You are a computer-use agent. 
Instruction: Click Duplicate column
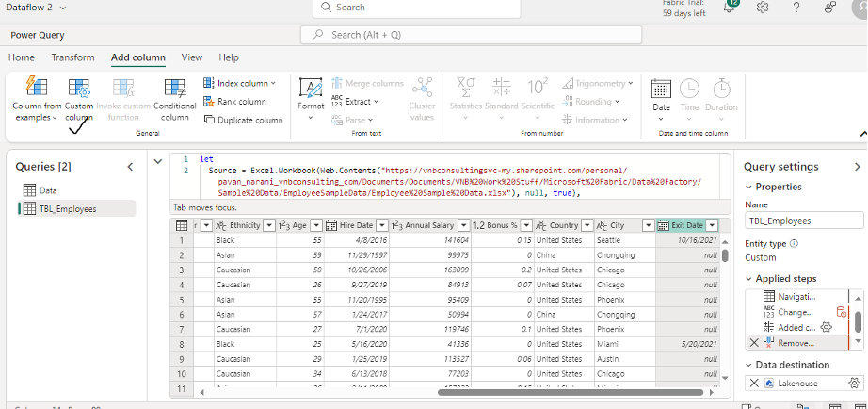click(243, 120)
